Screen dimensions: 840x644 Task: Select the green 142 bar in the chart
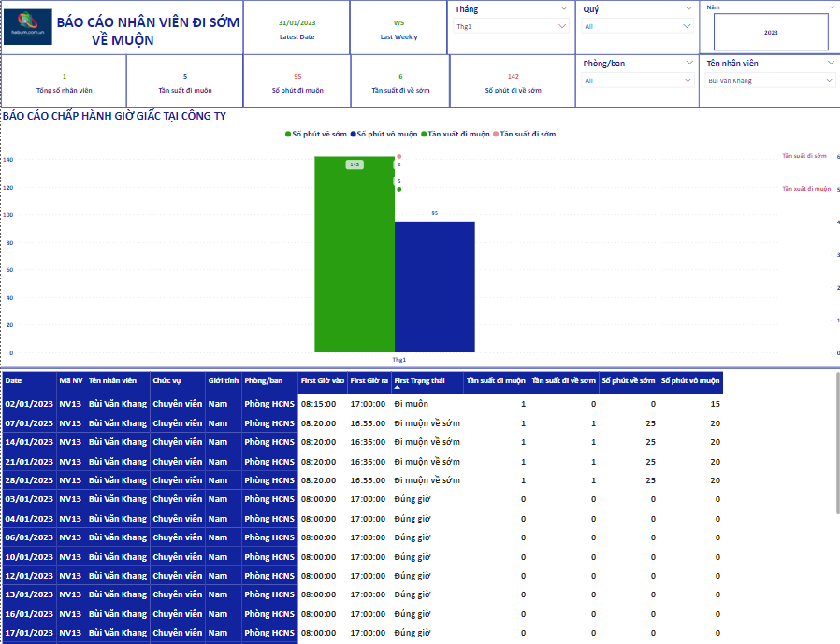point(354,262)
